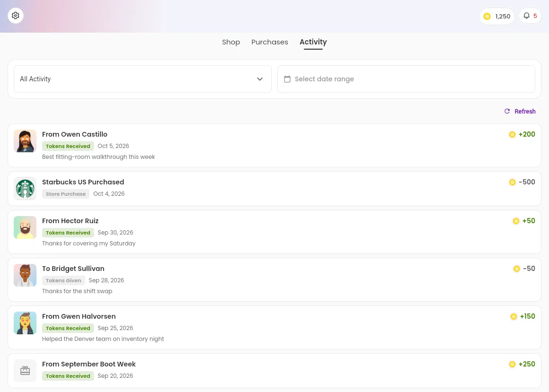Viewport: 549px width, 392px height.
Task: Click Tokens Received badge on September Boot Week row
Action: [68, 376]
